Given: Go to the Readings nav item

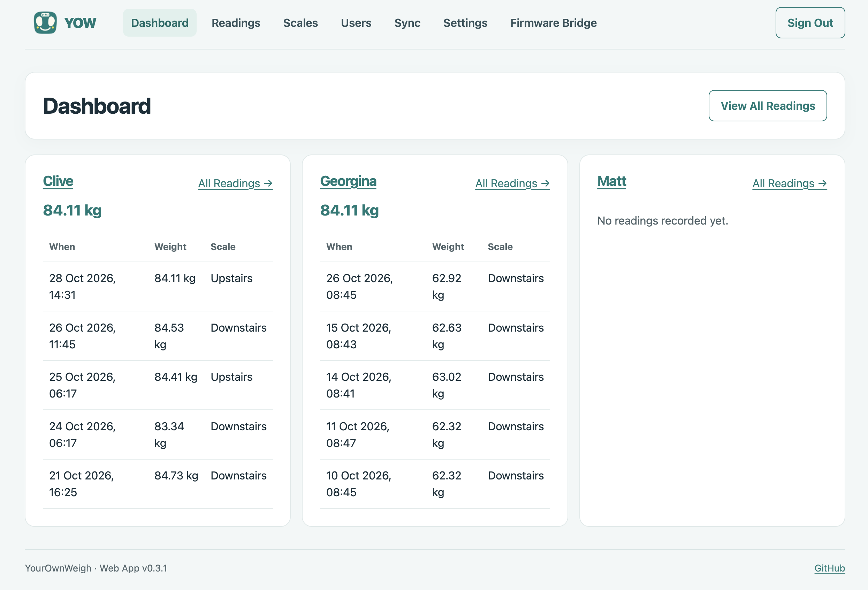Looking at the screenshot, I should (x=236, y=23).
